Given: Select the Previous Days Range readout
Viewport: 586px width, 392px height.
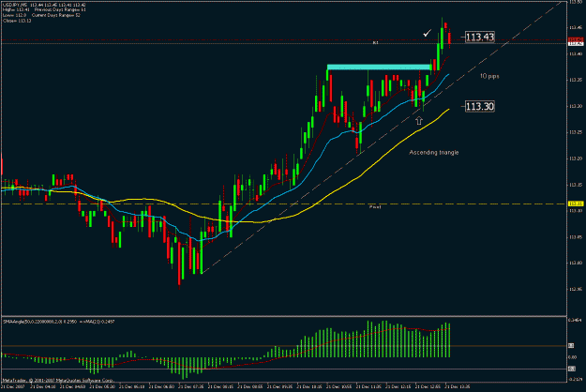Looking at the screenshot, I should (60, 9).
